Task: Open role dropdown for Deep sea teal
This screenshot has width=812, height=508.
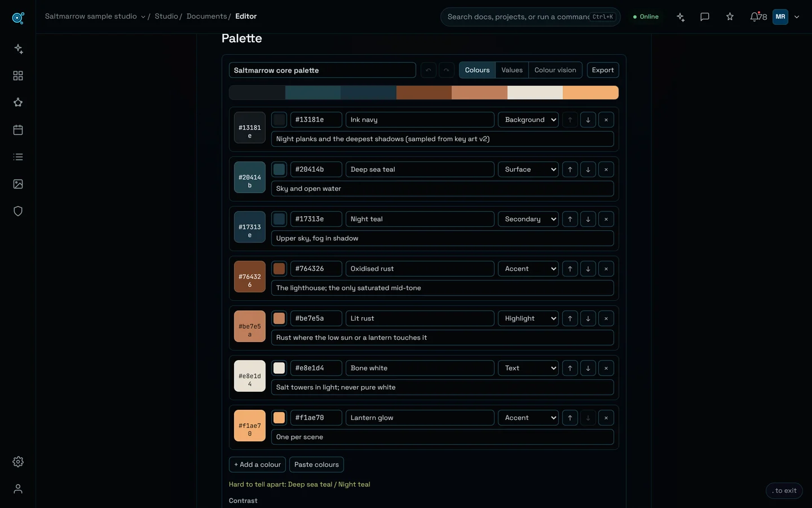Action: pos(528,169)
